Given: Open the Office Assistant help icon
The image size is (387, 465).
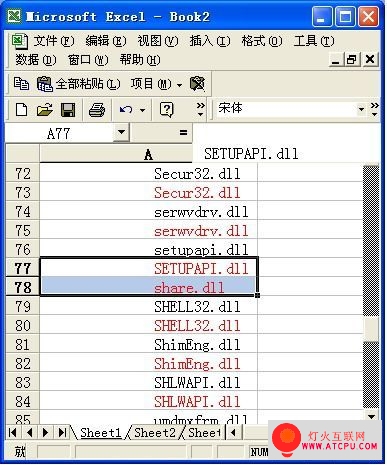Looking at the screenshot, I should (x=166, y=110).
